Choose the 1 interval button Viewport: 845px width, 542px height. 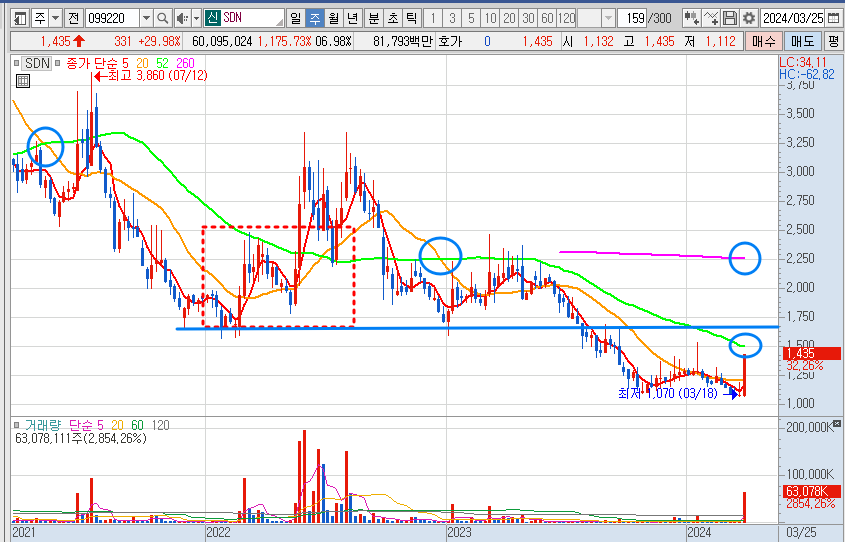click(x=433, y=18)
